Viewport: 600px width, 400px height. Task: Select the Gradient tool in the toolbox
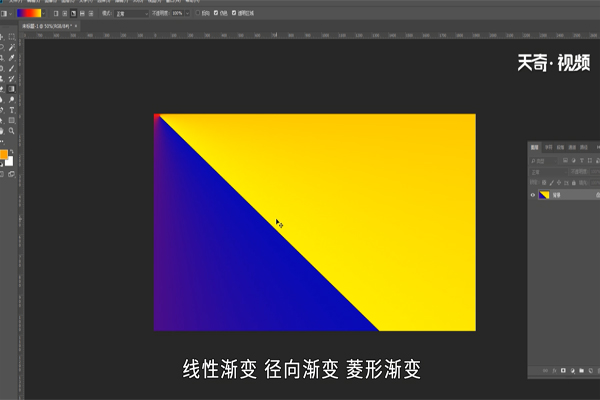click(x=12, y=89)
